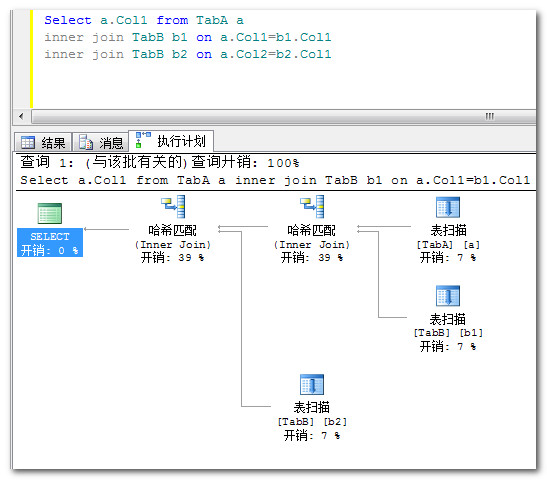Screen dimensions: 547x480
Task: Select the Table Scan icon for TabA
Action: click(448, 207)
